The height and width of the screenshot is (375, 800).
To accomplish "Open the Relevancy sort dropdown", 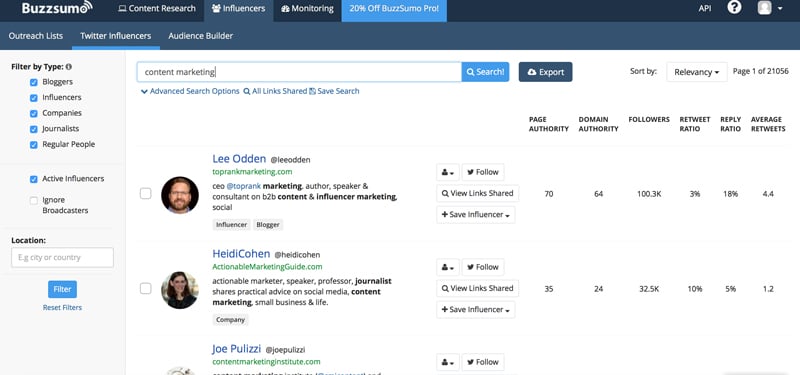I will click(696, 72).
